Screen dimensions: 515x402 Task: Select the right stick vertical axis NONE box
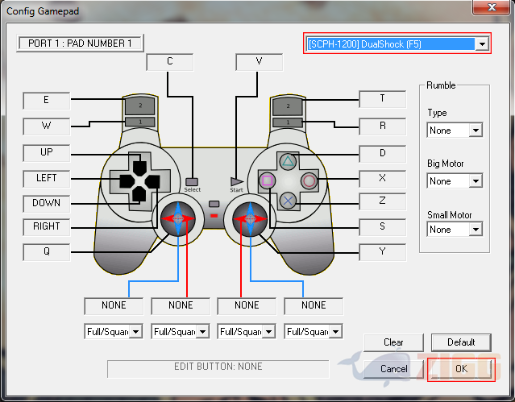coord(313,306)
